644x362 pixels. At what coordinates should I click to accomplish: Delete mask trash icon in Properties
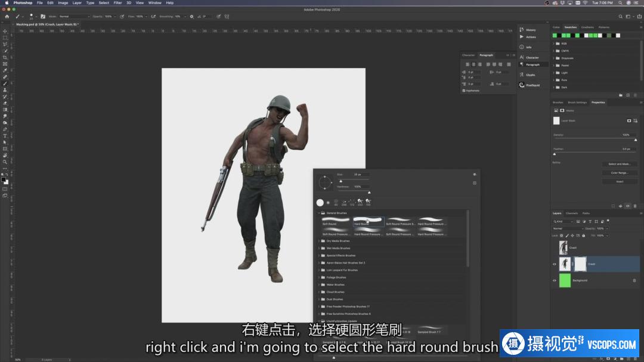click(x=635, y=206)
